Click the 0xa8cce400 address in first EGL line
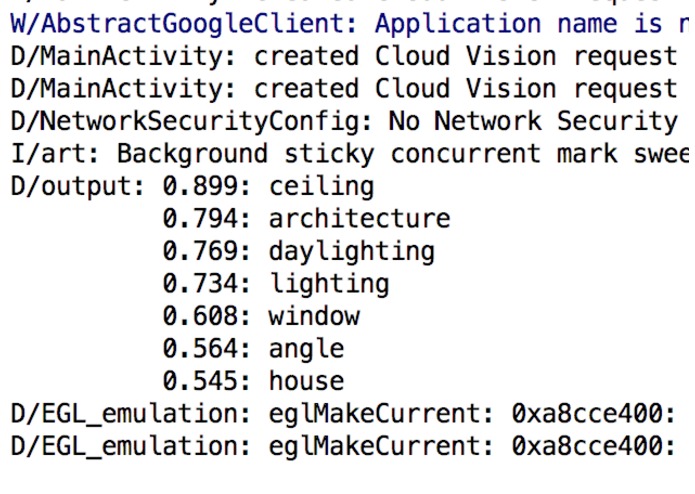 coord(587,414)
